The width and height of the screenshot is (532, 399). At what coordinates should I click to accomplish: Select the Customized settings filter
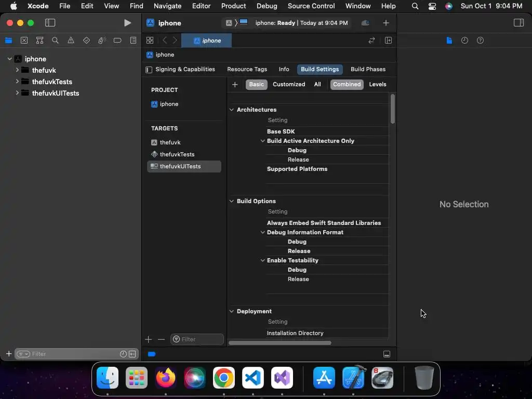pos(289,85)
